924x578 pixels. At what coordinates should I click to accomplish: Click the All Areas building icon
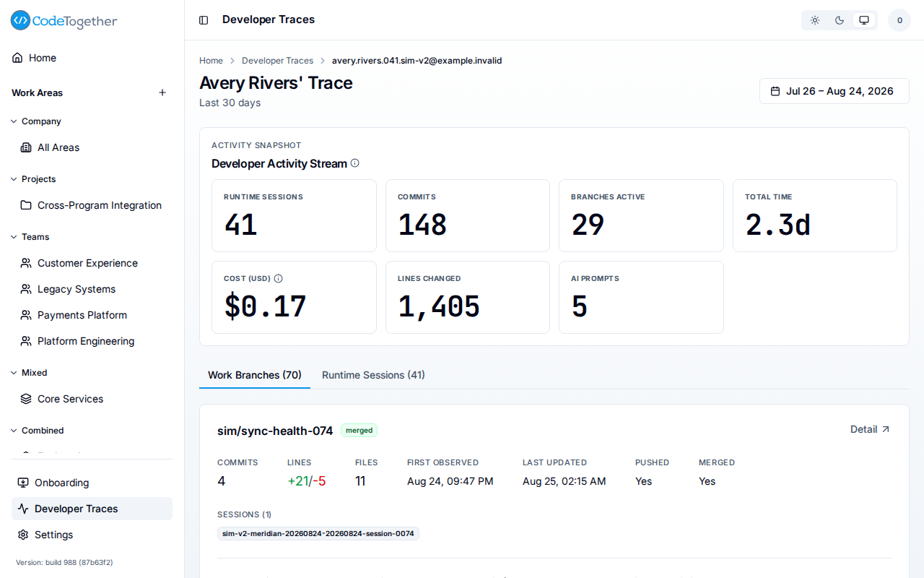pyautogui.click(x=26, y=147)
